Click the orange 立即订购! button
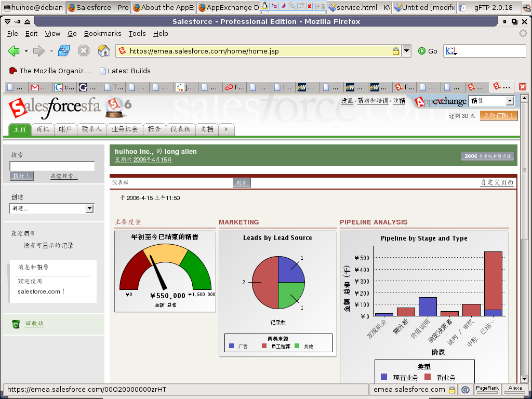The image size is (532, 399). [498, 116]
